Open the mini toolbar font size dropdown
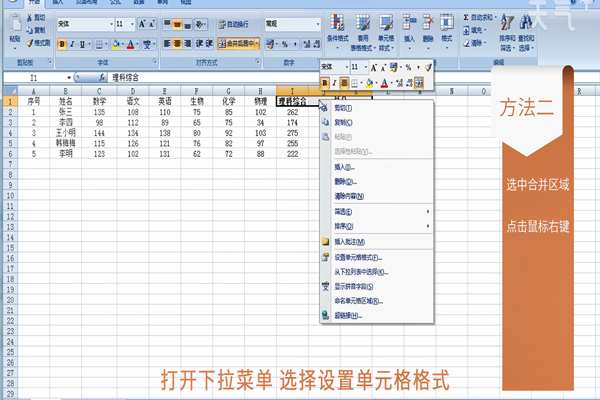600x400 pixels. pyautogui.click(x=366, y=67)
